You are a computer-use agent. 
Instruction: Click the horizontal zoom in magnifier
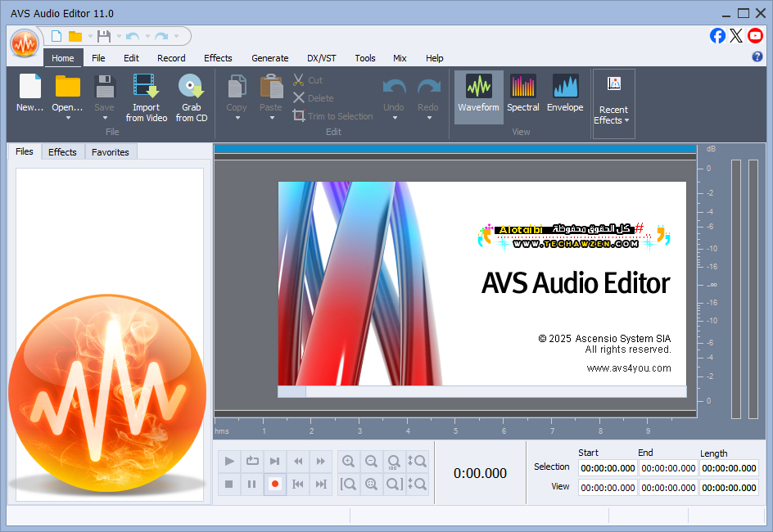tap(349, 461)
